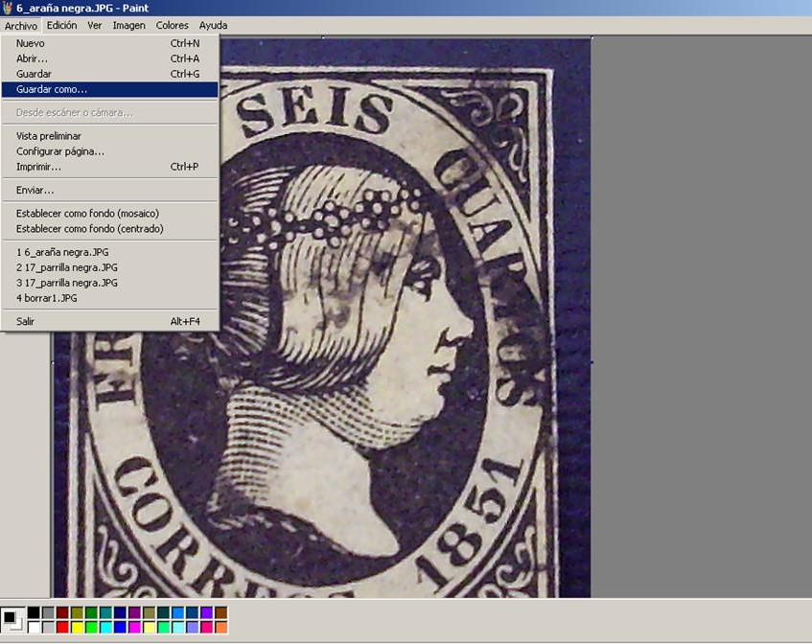Open recent file 2 17_parrilla negra.JPG
This screenshot has width=812, height=644.
(110, 267)
